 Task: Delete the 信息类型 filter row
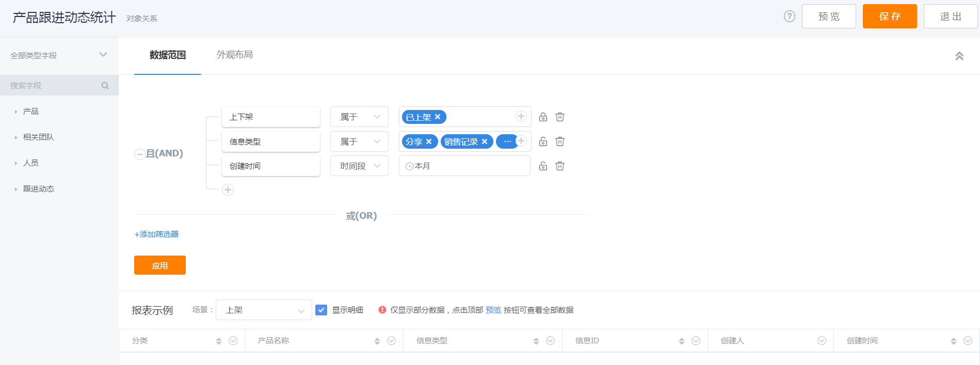560,141
